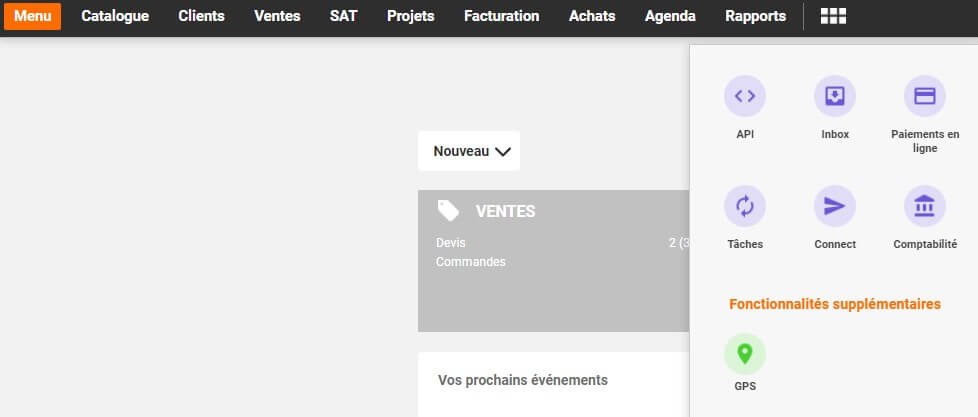Viewport: 978px width, 417px height.
Task: Go to the Ventes menu
Action: (x=277, y=16)
